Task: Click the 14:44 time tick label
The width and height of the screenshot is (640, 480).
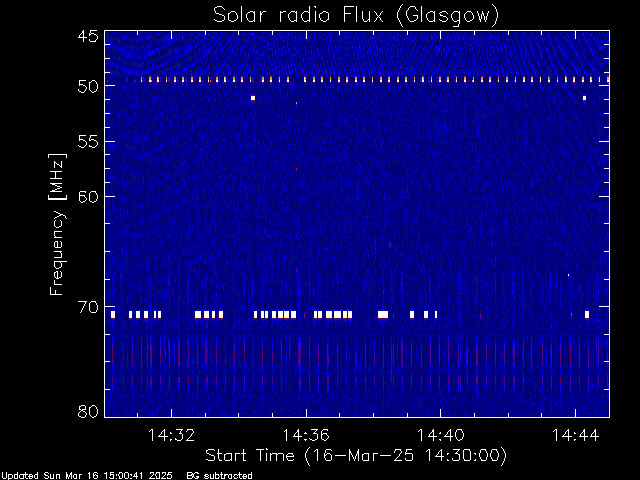Action: [576, 435]
